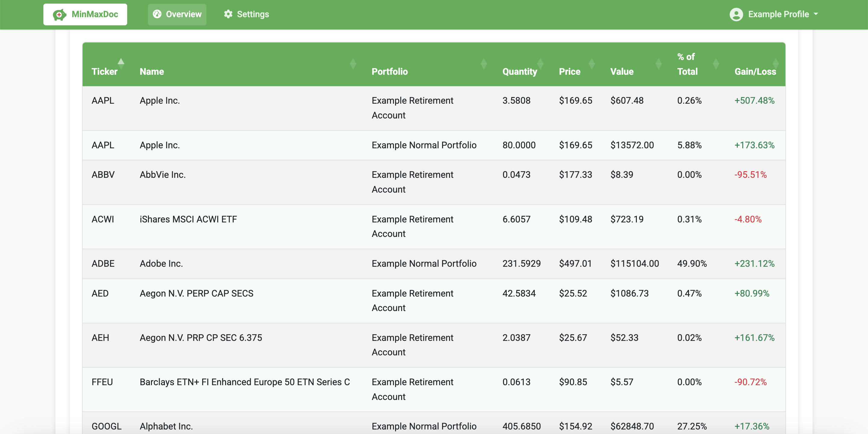The height and width of the screenshot is (434, 868).
Task: Open the Settings tab
Action: click(x=246, y=14)
